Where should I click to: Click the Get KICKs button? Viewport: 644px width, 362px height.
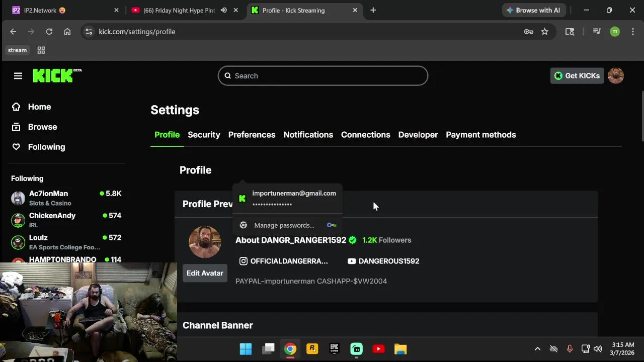pyautogui.click(x=577, y=76)
